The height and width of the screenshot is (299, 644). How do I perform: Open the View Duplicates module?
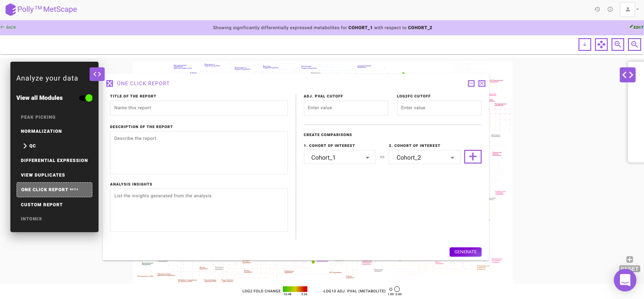(x=43, y=175)
